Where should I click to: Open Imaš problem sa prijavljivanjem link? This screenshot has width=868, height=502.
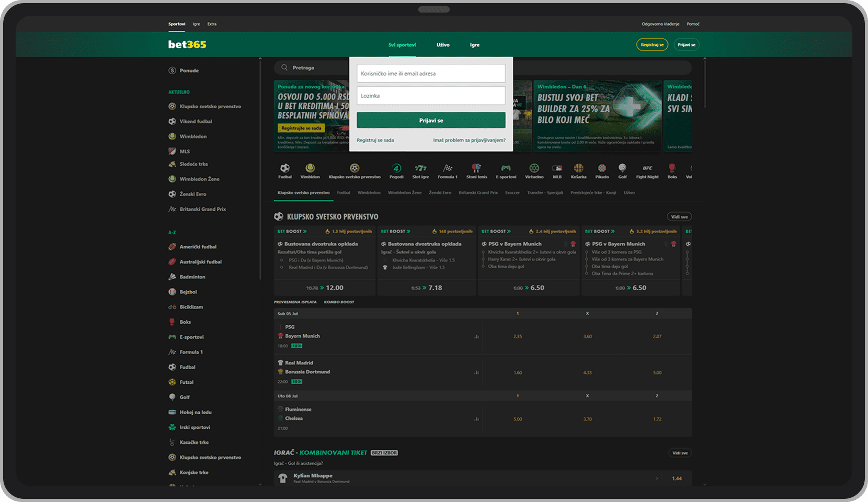(469, 140)
